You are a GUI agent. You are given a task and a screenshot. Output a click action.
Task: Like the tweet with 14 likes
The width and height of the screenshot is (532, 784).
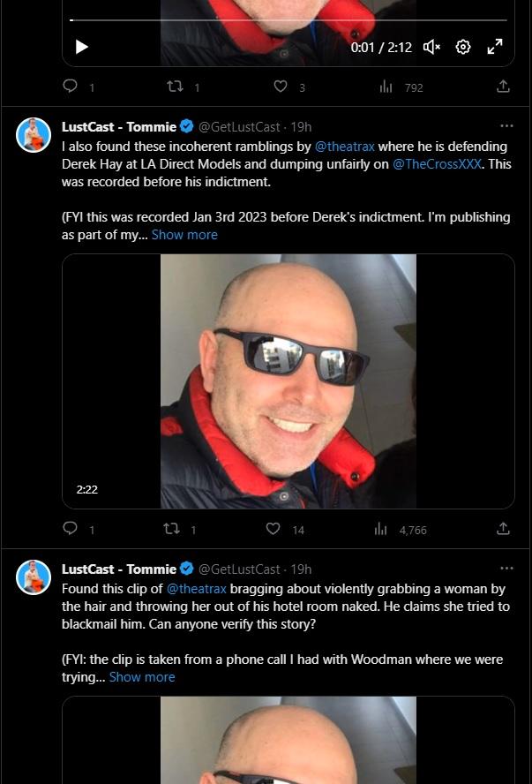273,529
